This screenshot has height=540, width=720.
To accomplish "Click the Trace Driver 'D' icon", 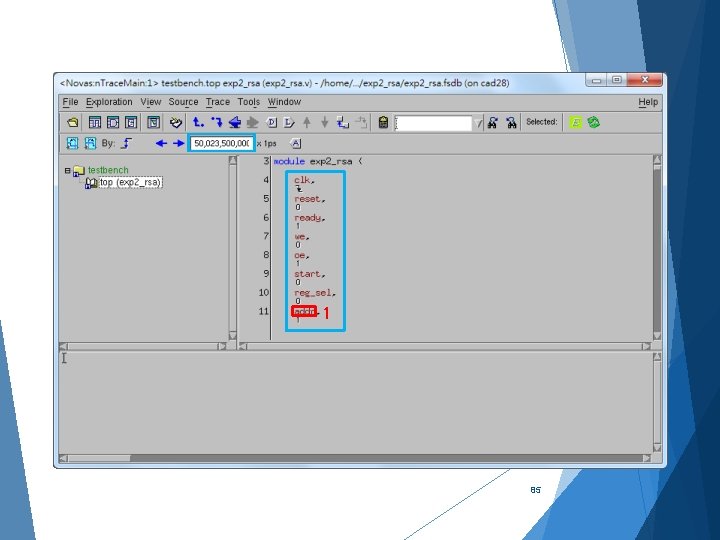I will click(x=271, y=123).
